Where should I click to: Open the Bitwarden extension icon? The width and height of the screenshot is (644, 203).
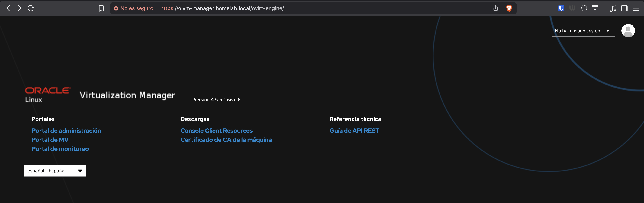(x=561, y=8)
